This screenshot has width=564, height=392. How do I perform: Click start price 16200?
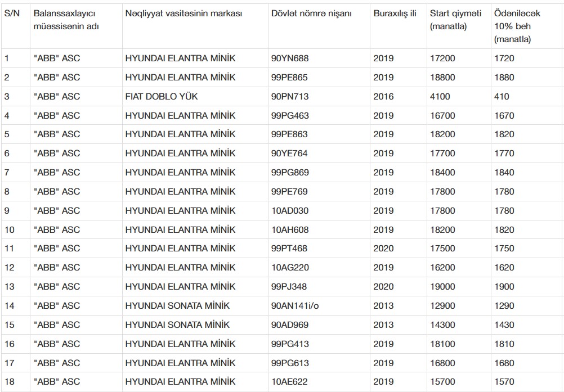442,267
